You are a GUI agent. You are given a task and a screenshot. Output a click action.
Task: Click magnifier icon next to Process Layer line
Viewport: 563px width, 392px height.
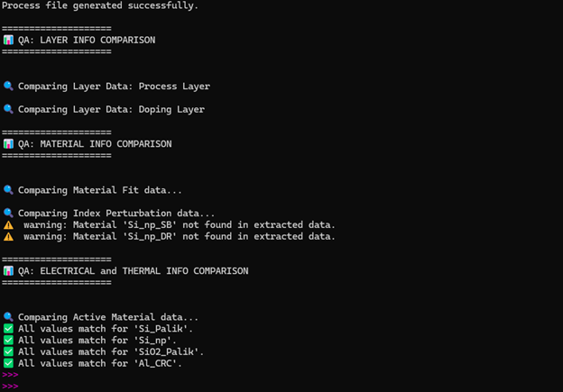(8, 87)
